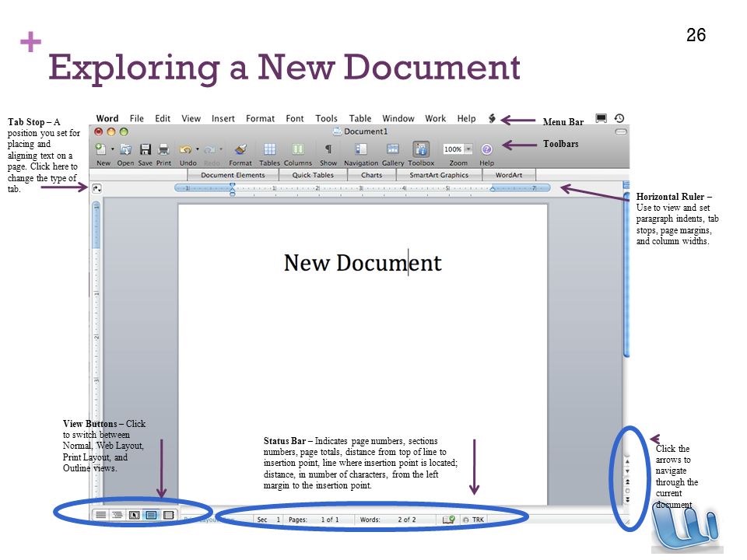Screen dimensions: 747x560
Task: Open the Table menu
Action: click(x=360, y=118)
